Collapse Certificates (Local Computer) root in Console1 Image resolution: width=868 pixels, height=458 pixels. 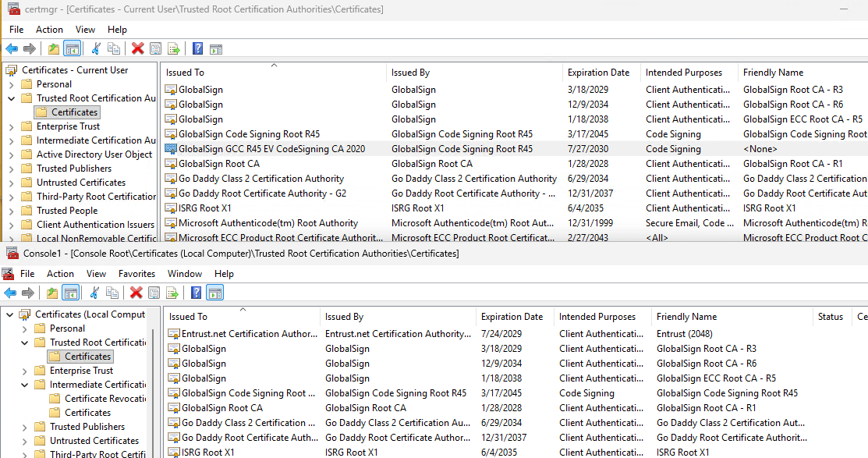(x=10, y=314)
